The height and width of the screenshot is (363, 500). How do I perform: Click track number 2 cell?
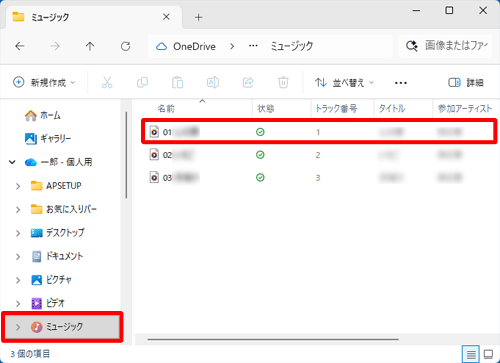[x=318, y=155]
